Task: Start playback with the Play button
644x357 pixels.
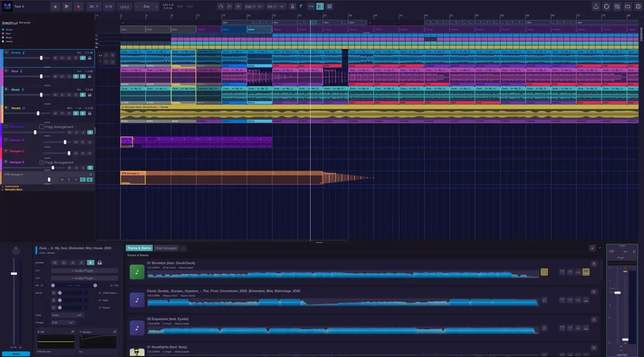Action: (x=67, y=6)
